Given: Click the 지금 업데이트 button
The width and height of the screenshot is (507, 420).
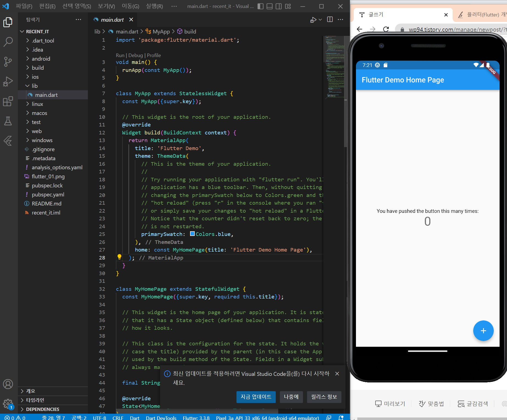Looking at the screenshot, I should click(x=256, y=397).
